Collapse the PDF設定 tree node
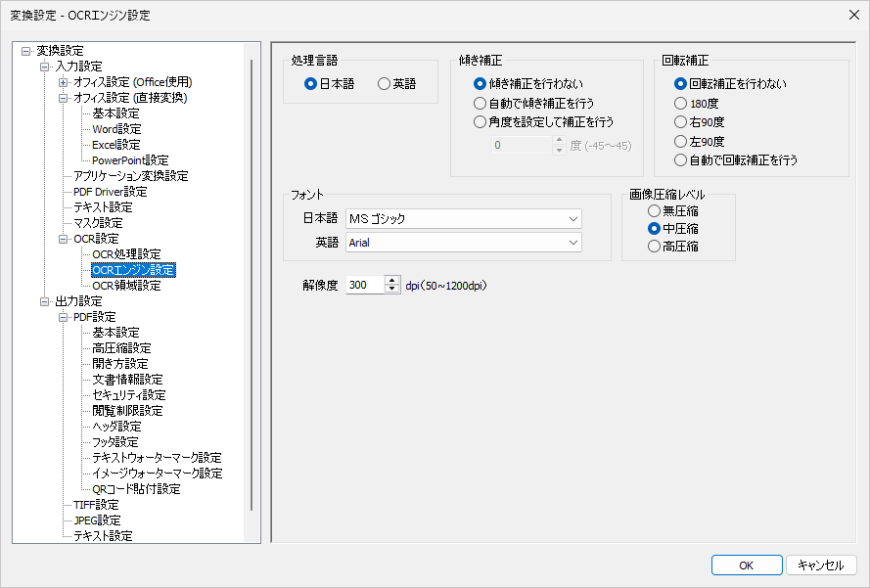 pyautogui.click(x=64, y=317)
